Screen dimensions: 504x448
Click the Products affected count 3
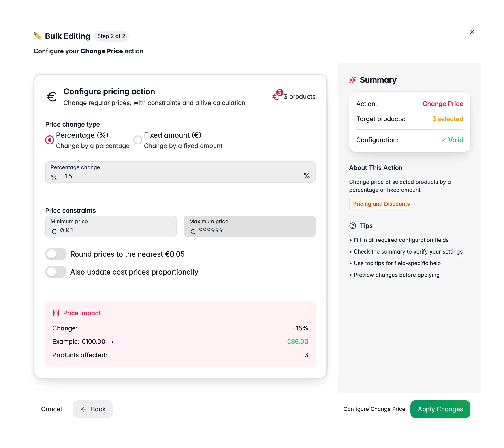[x=306, y=355]
